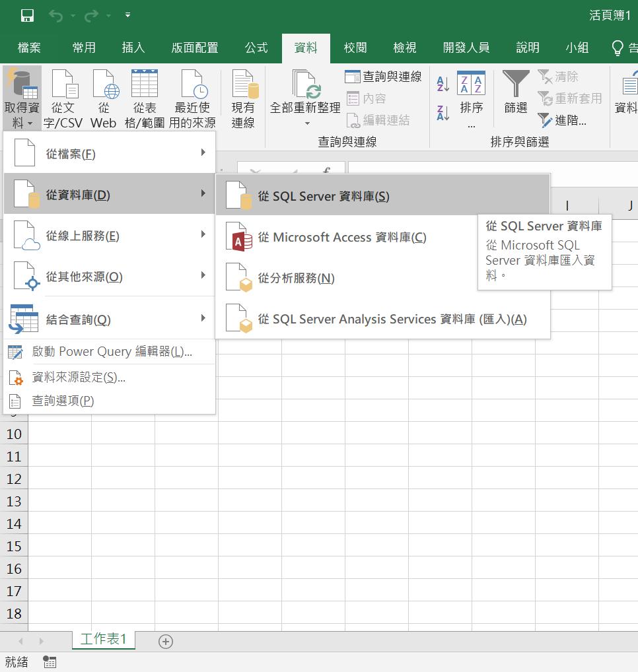638x672 pixels.
Task: Open the Customize Quick Access Toolbar dropdown
Action: pyautogui.click(x=127, y=15)
